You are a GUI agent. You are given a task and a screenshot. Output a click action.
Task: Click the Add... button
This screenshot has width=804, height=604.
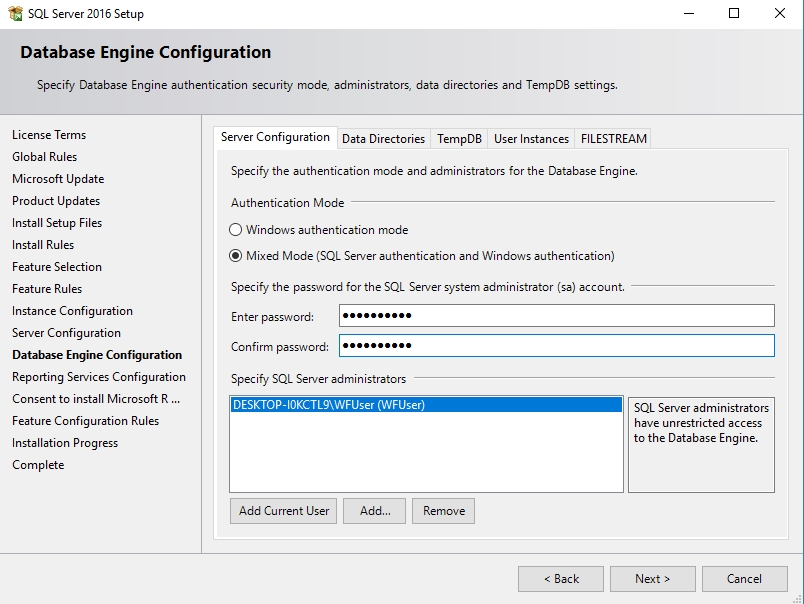tap(375, 511)
